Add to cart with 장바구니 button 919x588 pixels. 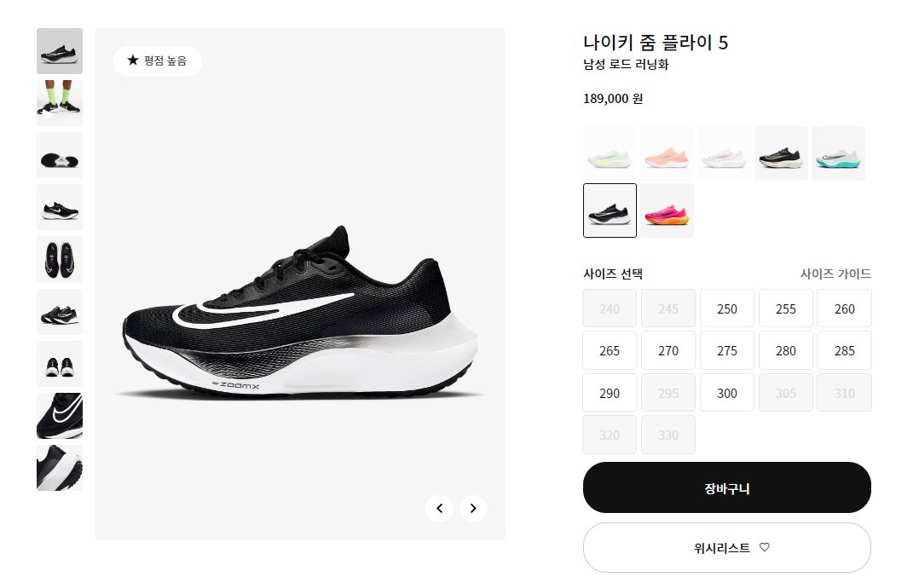point(726,487)
